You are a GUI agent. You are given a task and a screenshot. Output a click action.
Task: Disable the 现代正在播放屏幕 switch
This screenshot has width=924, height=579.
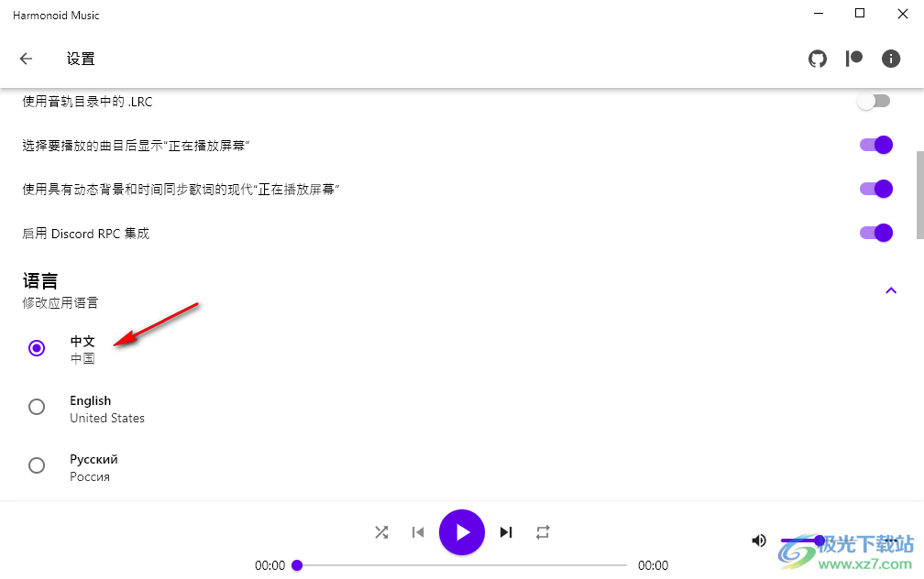point(875,189)
